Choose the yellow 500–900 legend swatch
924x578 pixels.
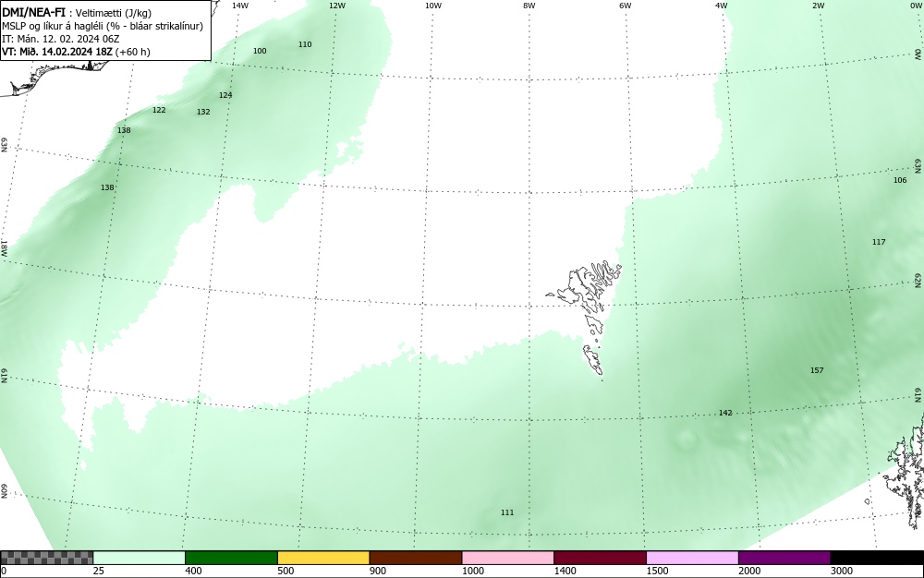point(323,558)
